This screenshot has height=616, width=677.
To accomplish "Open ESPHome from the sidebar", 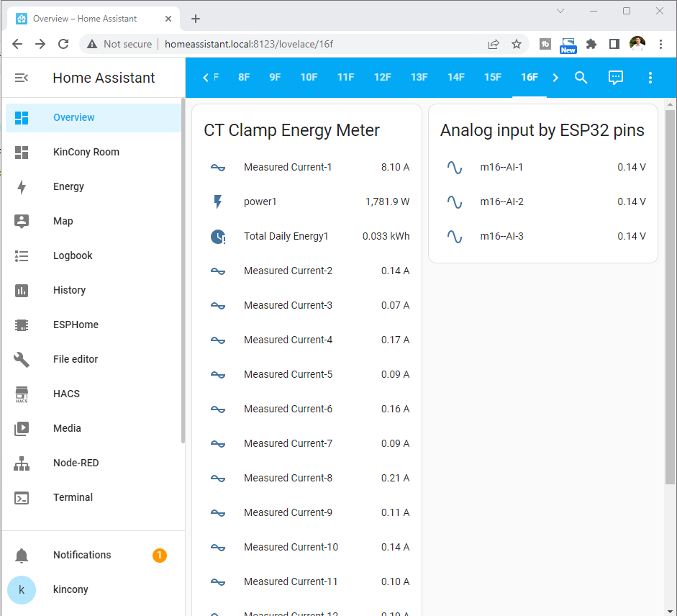I will 76,325.
